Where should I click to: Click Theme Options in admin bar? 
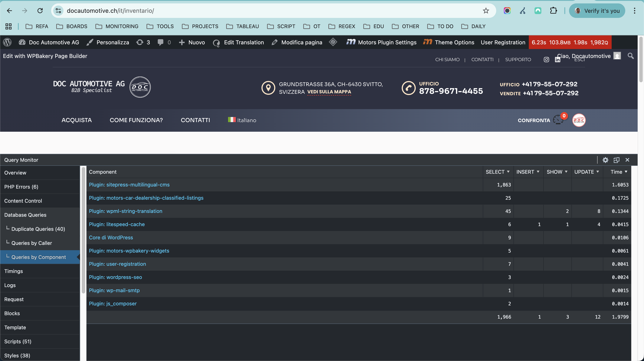(x=449, y=42)
